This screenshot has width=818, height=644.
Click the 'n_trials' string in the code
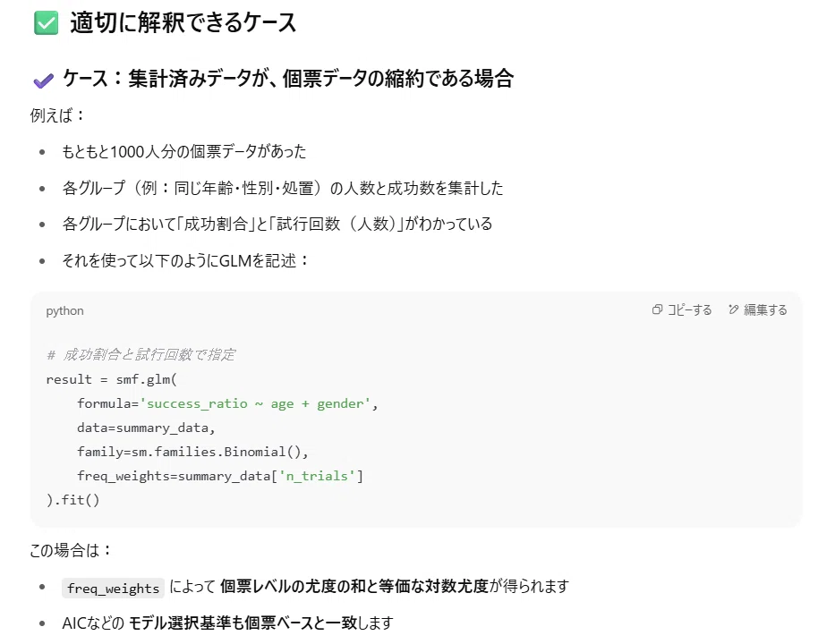(x=317, y=476)
